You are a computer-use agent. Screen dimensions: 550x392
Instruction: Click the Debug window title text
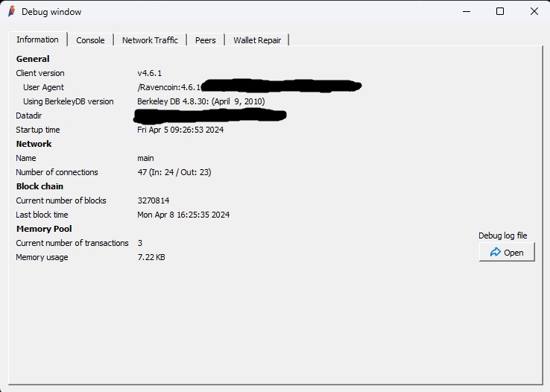click(51, 12)
